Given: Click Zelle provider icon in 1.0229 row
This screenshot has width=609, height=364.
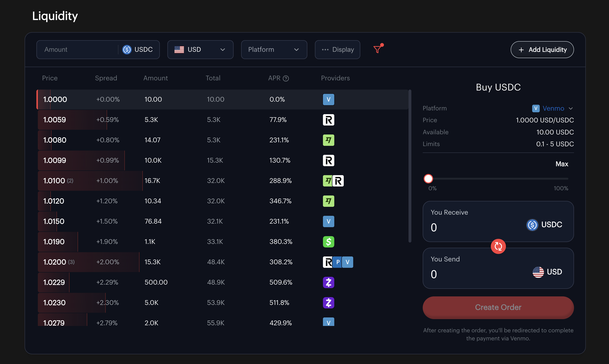Looking at the screenshot, I should pos(328,282).
